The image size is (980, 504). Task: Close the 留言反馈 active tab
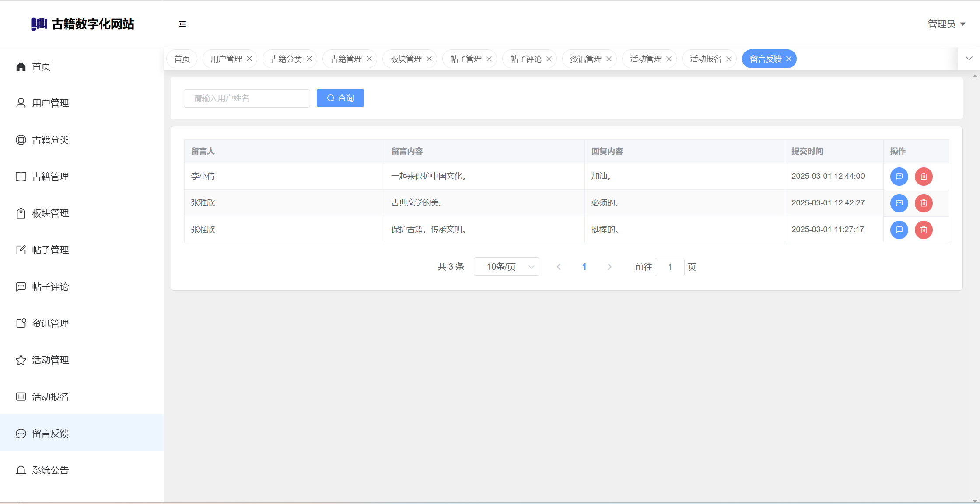(789, 59)
